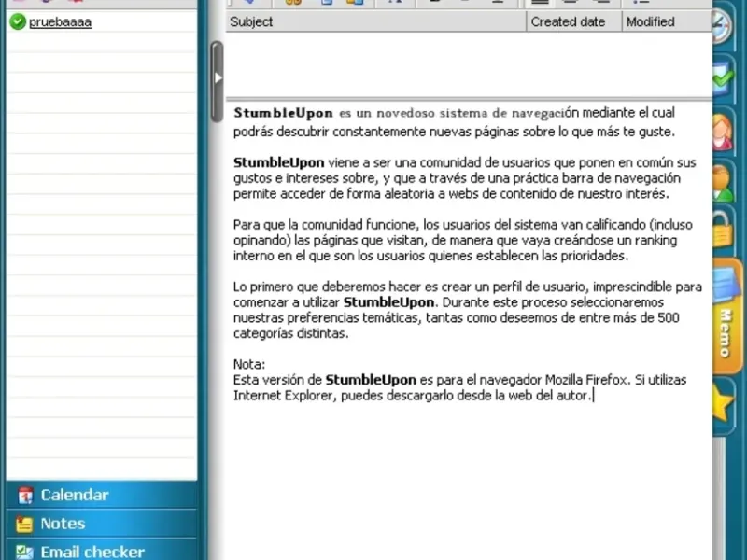Open the padlock tab in sidebar
The image size is (747, 560).
722,230
